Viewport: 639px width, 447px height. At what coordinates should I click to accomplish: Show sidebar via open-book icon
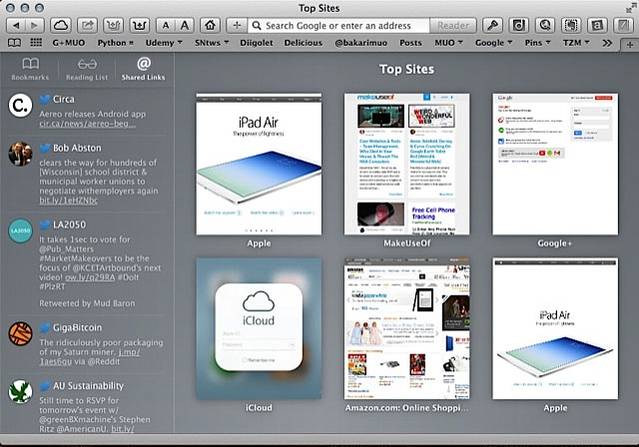14,43
